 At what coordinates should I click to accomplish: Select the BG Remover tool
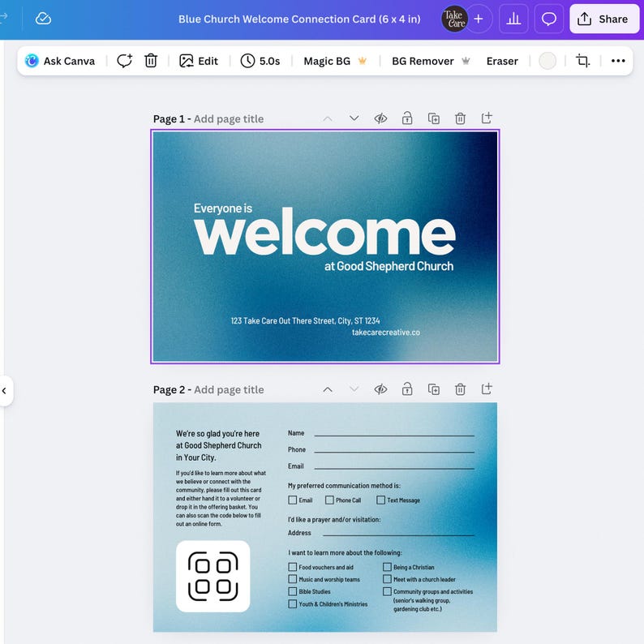(431, 61)
